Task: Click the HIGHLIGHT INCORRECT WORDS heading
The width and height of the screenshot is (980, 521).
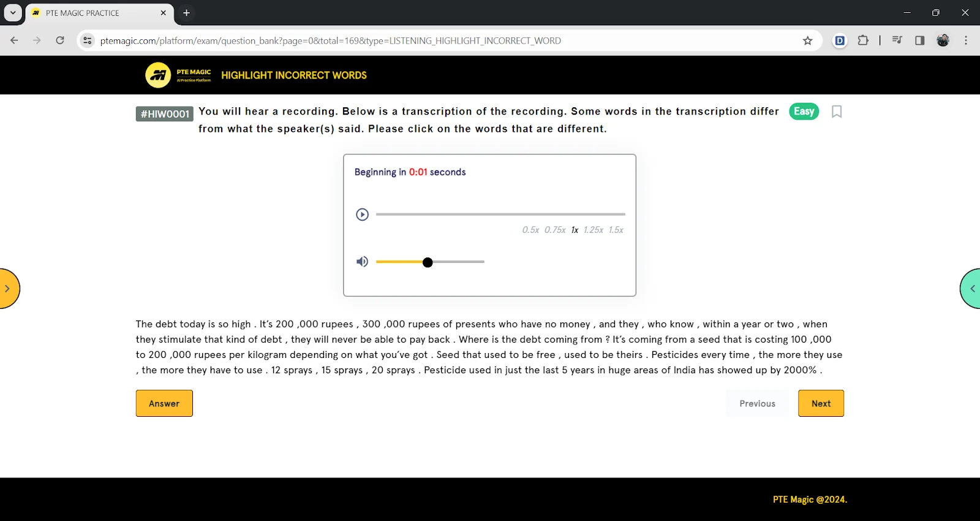Action: tap(294, 75)
